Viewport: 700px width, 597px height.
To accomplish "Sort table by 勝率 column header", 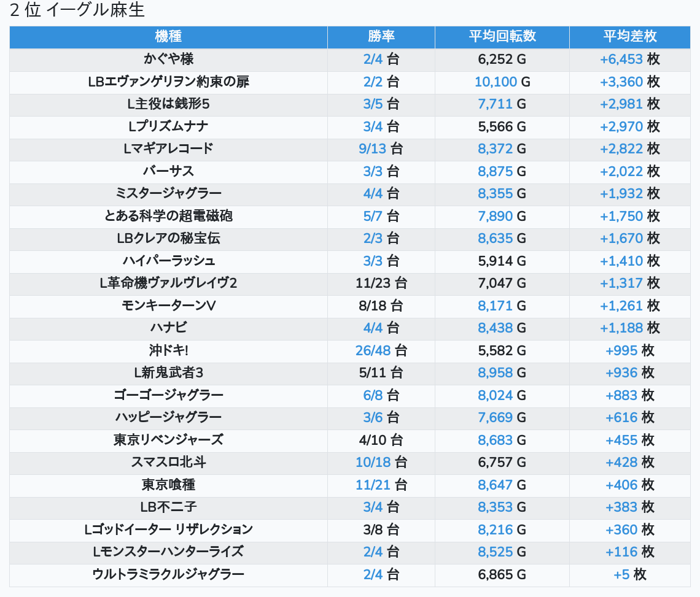I will (x=381, y=37).
